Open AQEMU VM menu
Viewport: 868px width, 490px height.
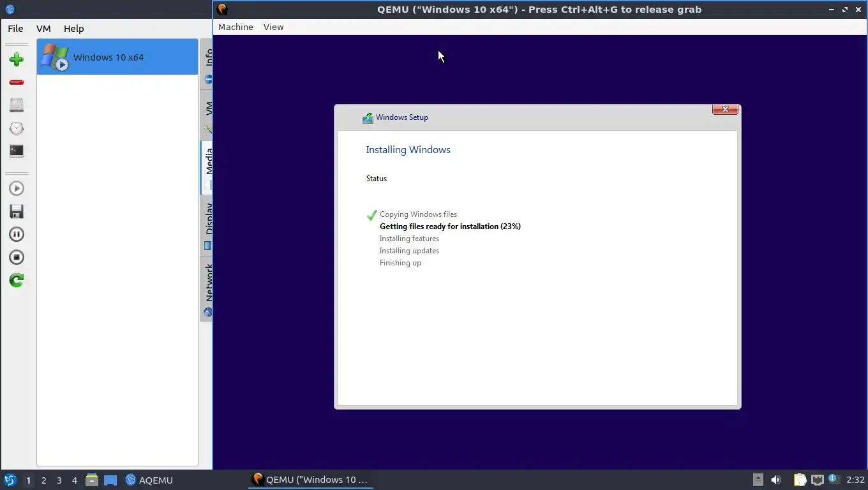tap(43, 28)
